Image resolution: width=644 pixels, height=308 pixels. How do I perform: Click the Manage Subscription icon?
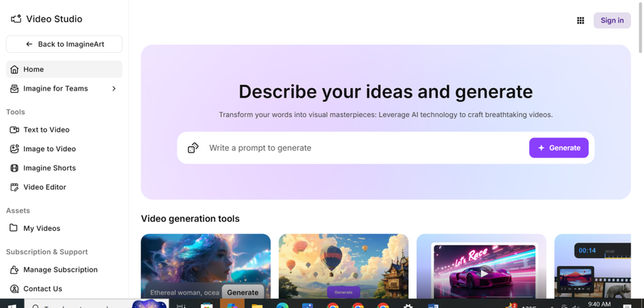pyautogui.click(x=14, y=269)
